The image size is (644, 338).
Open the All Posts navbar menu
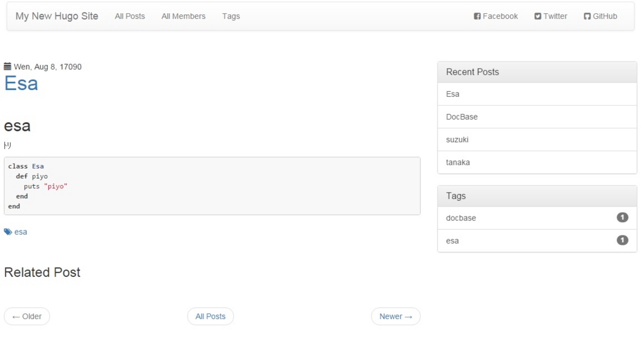point(130,16)
